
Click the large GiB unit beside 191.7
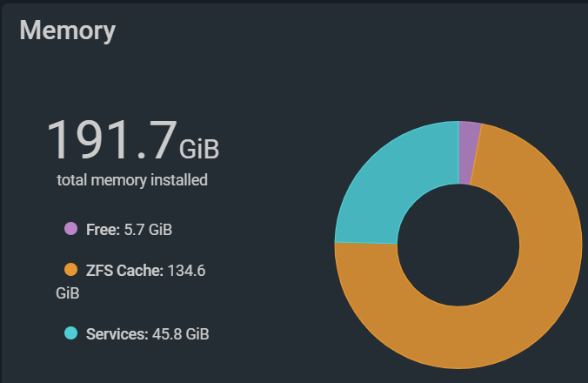199,150
